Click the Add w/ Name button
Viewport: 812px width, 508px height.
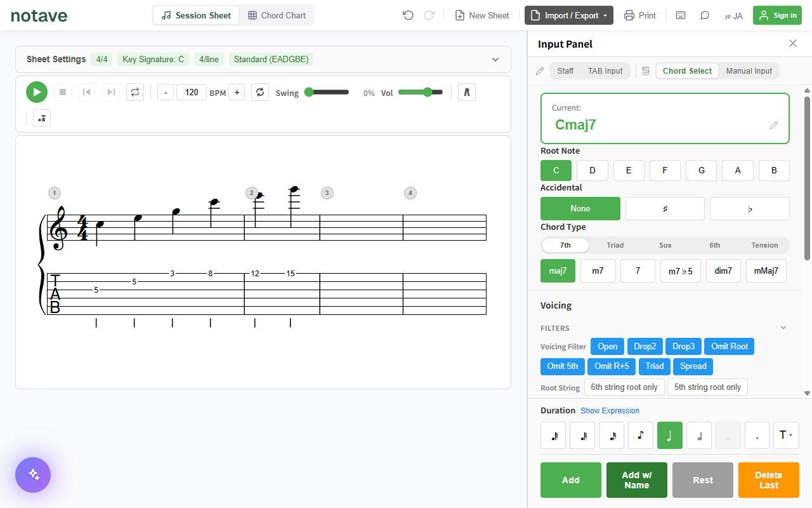[637, 480]
